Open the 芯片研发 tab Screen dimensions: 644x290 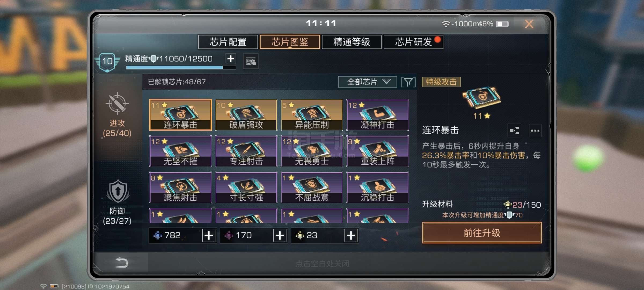click(x=414, y=42)
